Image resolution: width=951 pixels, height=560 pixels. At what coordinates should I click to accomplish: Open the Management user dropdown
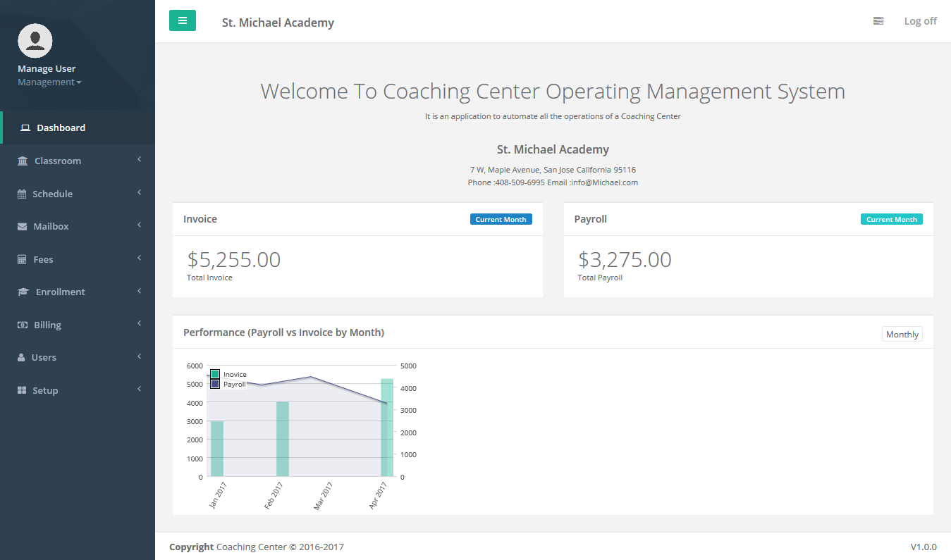click(x=49, y=82)
